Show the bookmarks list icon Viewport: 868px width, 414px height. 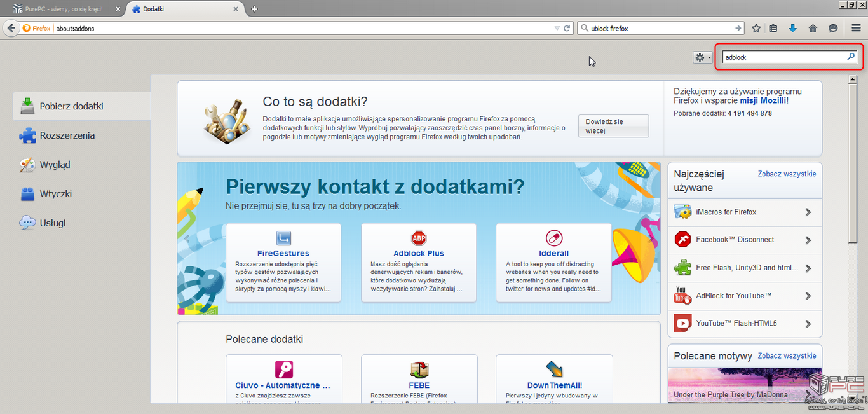coord(773,29)
